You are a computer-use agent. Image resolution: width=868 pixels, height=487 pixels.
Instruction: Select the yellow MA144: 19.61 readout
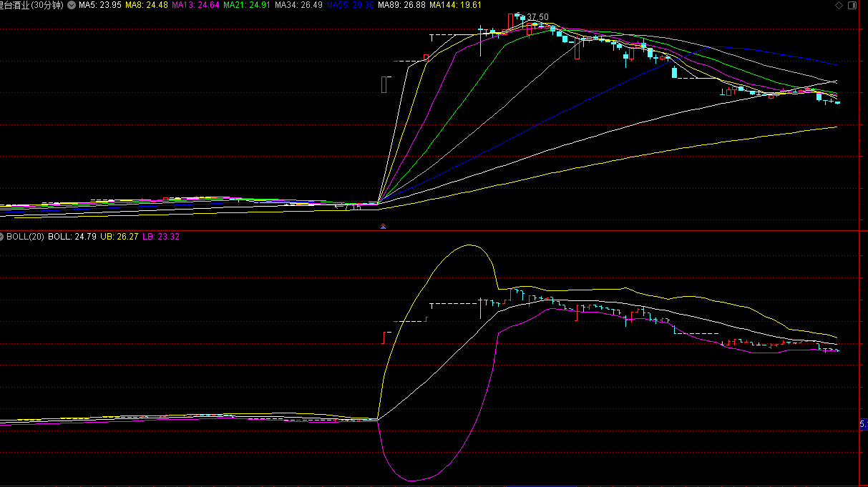click(x=455, y=5)
